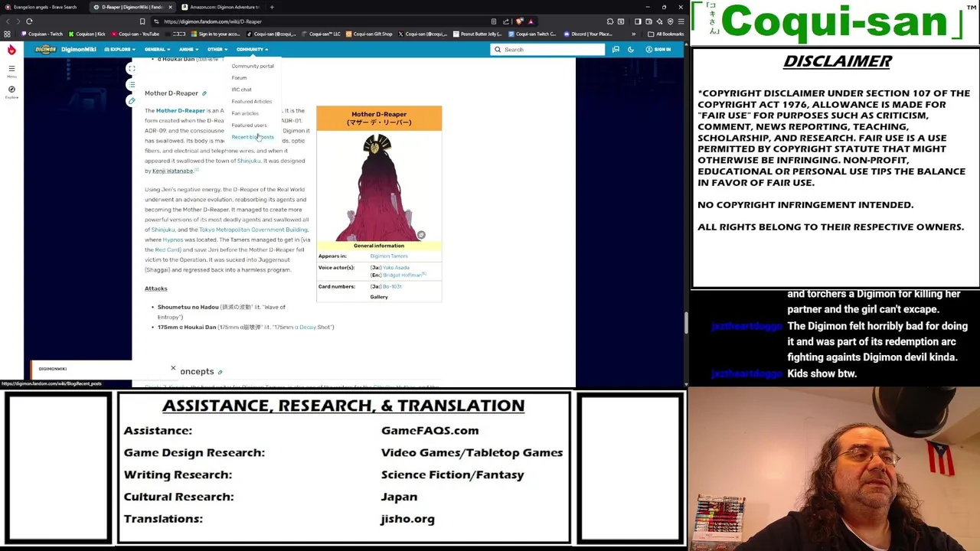
Task: Open Coqui-san Gift Shop bookmark
Action: pyautogui.click(x=370, y=34)
